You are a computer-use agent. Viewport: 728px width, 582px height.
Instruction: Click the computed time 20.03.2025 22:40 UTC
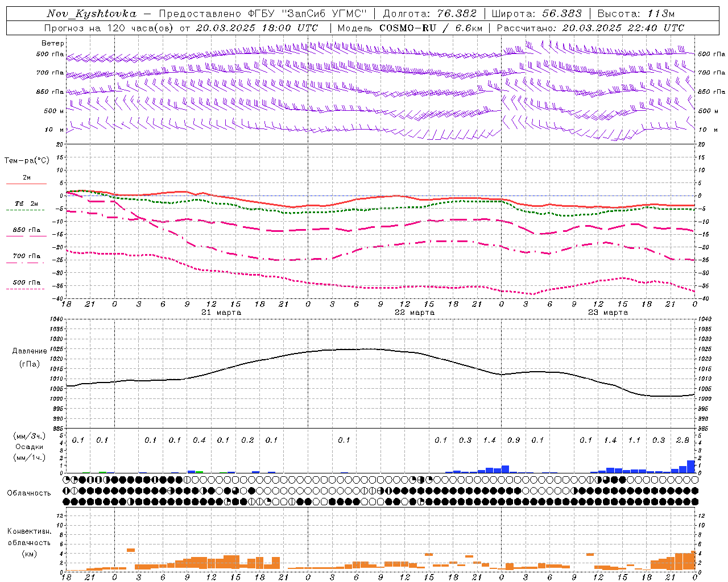coord(623,28)
